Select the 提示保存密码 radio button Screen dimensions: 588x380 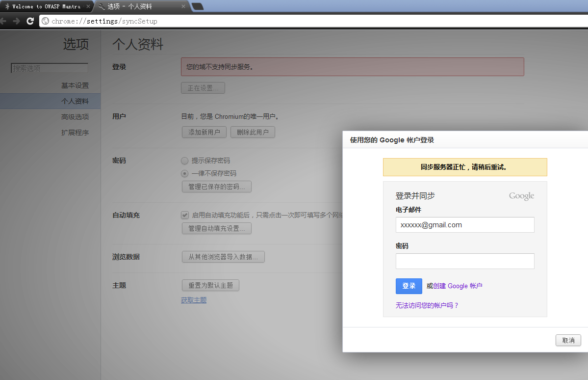(x=184, y=161)
